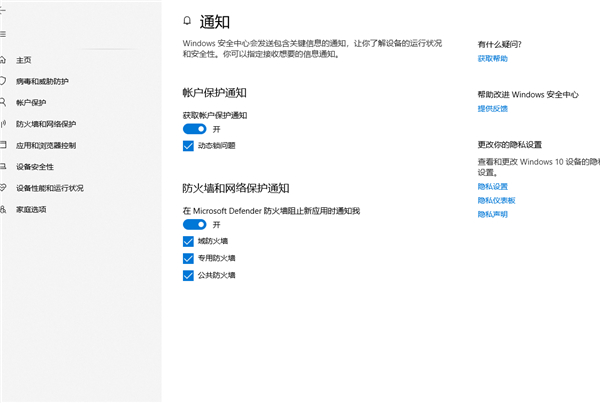The image size is (600, 403).
Task: Uncheck the 公共防火墙 checkbox
Action: 188,275
